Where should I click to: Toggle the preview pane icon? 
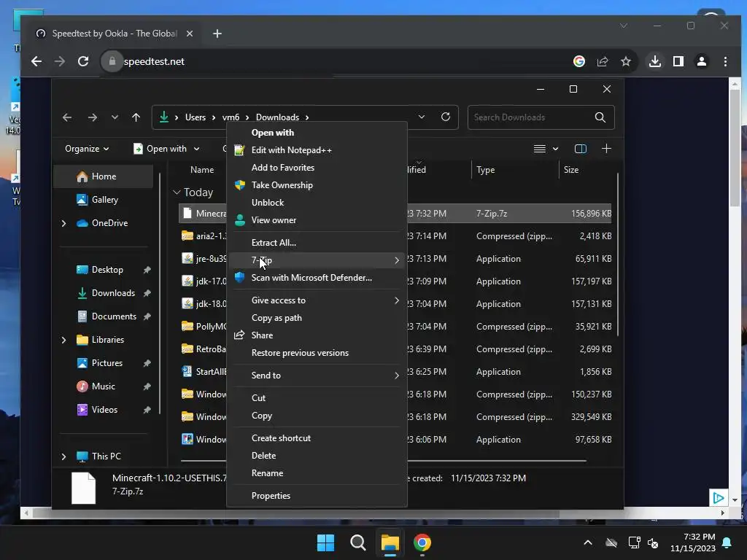pos(580,149)
